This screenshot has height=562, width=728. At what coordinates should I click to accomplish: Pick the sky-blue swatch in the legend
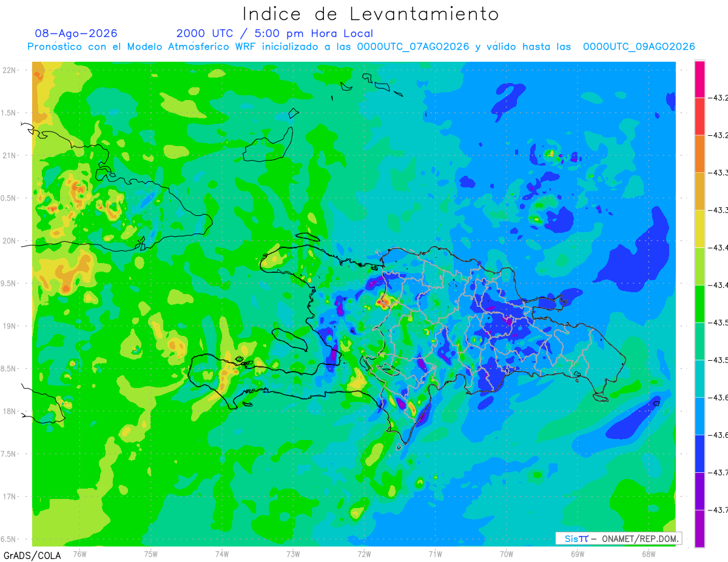point(699,416)
